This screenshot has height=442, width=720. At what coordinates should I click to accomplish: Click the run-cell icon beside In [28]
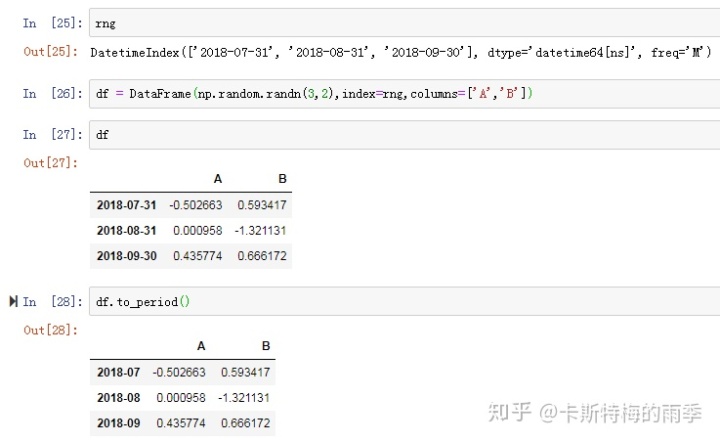pos(13,302)
